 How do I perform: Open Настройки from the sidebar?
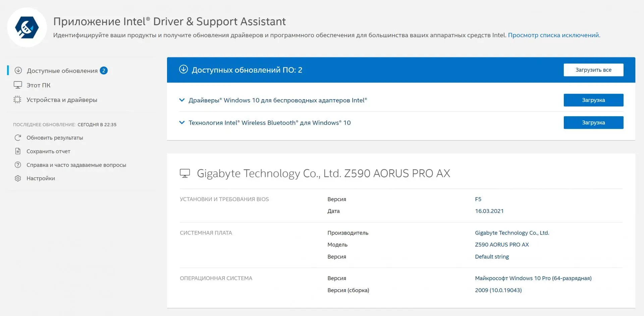click(x=41, y=178)
